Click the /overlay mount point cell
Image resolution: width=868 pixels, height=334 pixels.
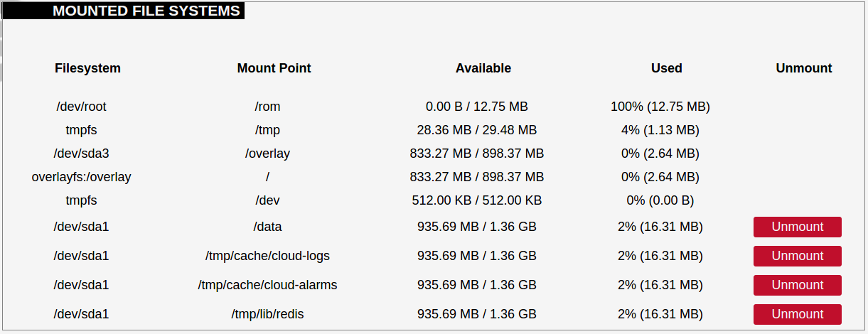[267, 153]
